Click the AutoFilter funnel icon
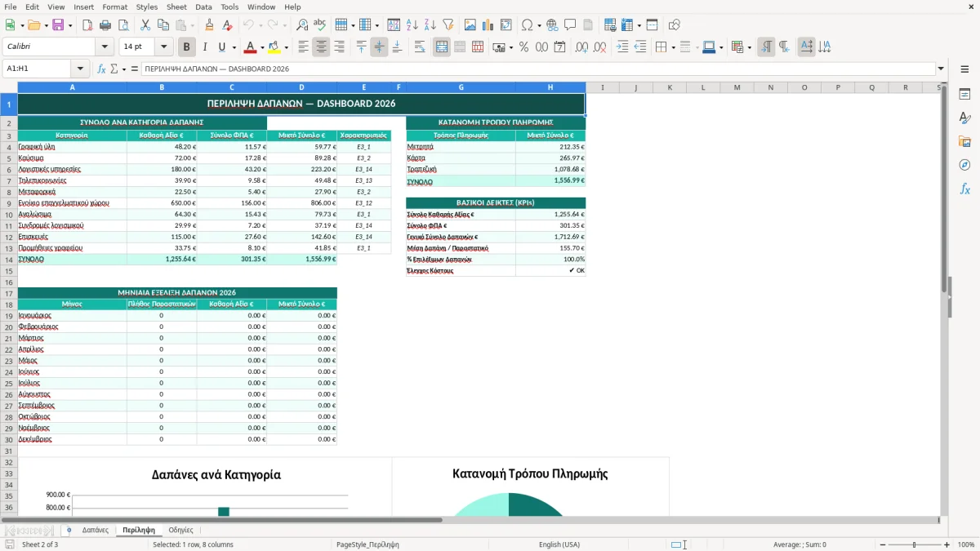Screen dimensions: 980x551 [x=448, y=25]
